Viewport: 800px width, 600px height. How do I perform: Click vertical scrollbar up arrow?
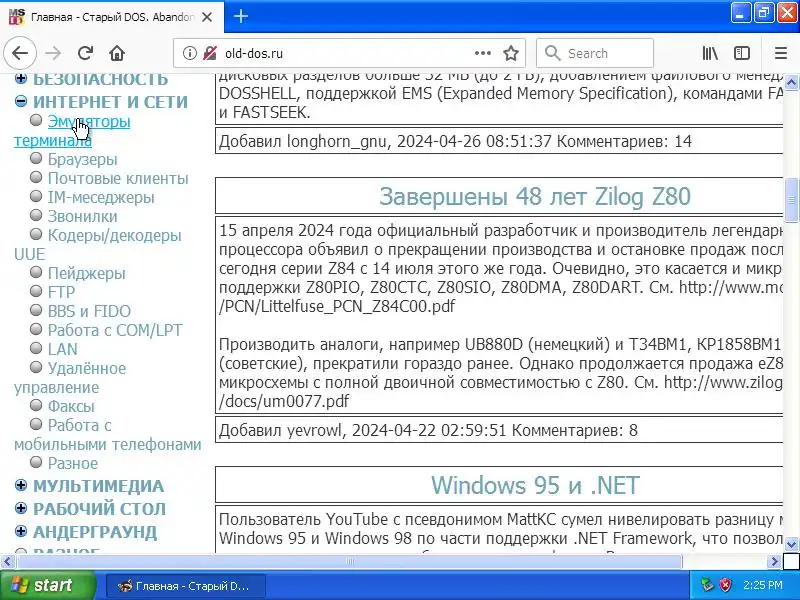point(791,82)
